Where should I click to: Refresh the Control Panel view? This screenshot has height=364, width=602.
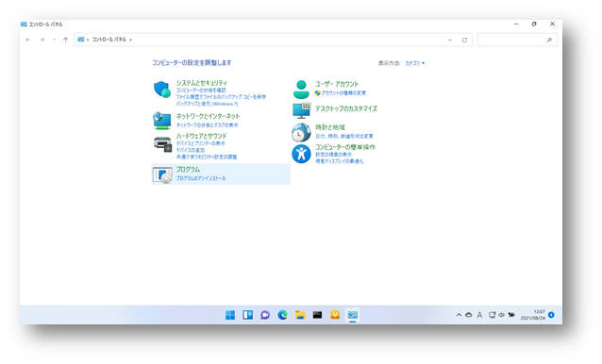click(x=464, y=40)
